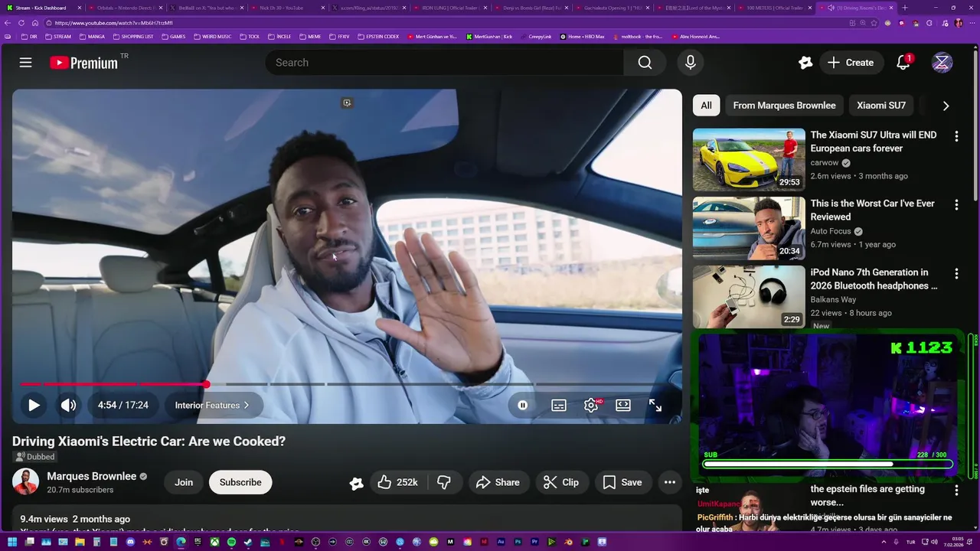Open the Marques Brownlee channel name link
The image size is (980, 551).
[x=92, y=476]
